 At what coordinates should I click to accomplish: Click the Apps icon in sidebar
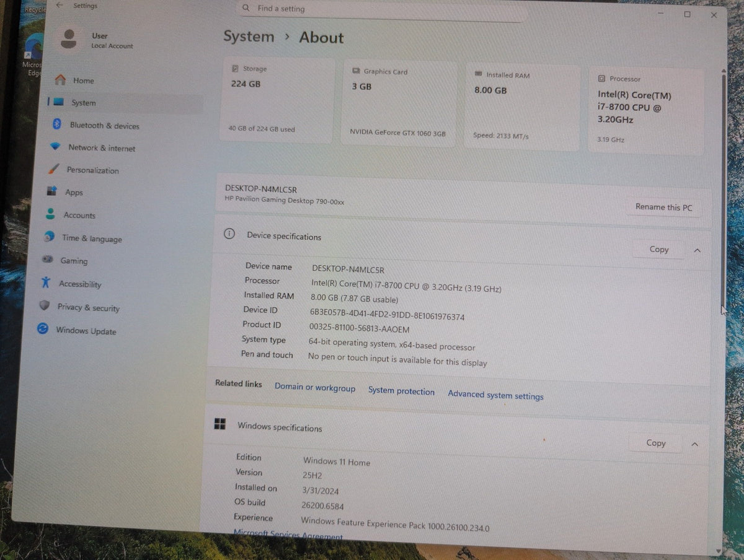[x=52, y=191]
